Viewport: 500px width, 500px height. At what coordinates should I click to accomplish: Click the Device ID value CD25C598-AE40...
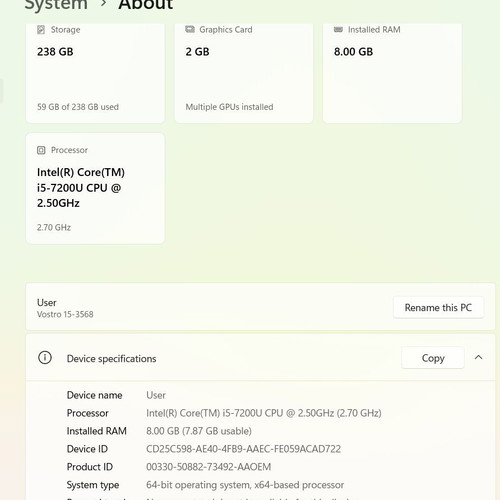coord(243,449)
